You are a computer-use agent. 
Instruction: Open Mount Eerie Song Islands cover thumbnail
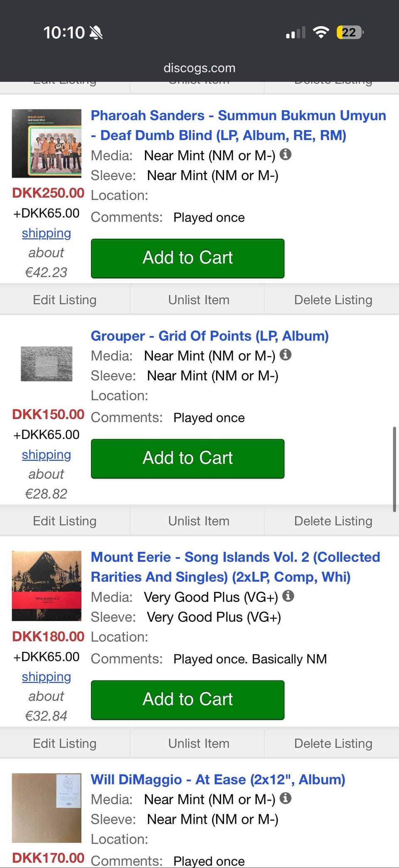(x=47, y=586)
